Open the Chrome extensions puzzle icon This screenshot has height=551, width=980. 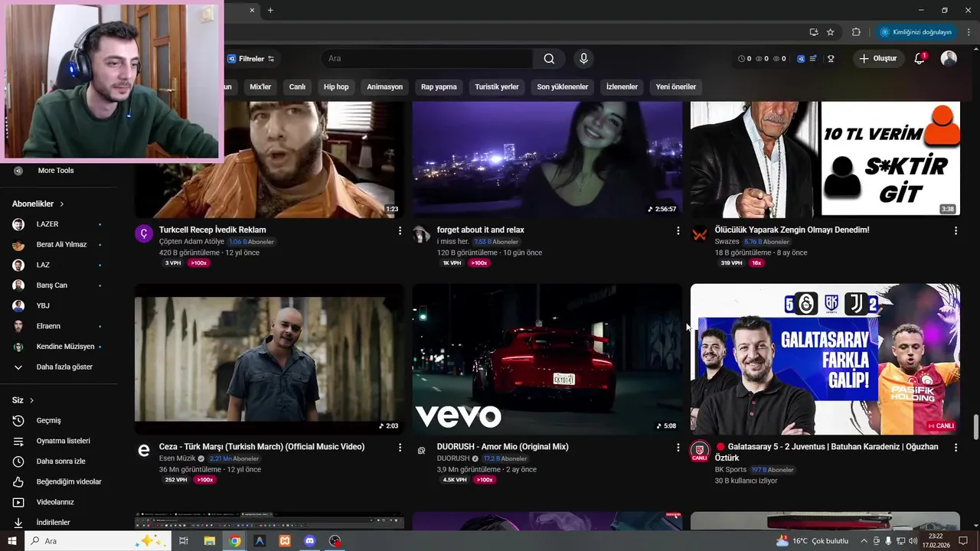(856, 32)
